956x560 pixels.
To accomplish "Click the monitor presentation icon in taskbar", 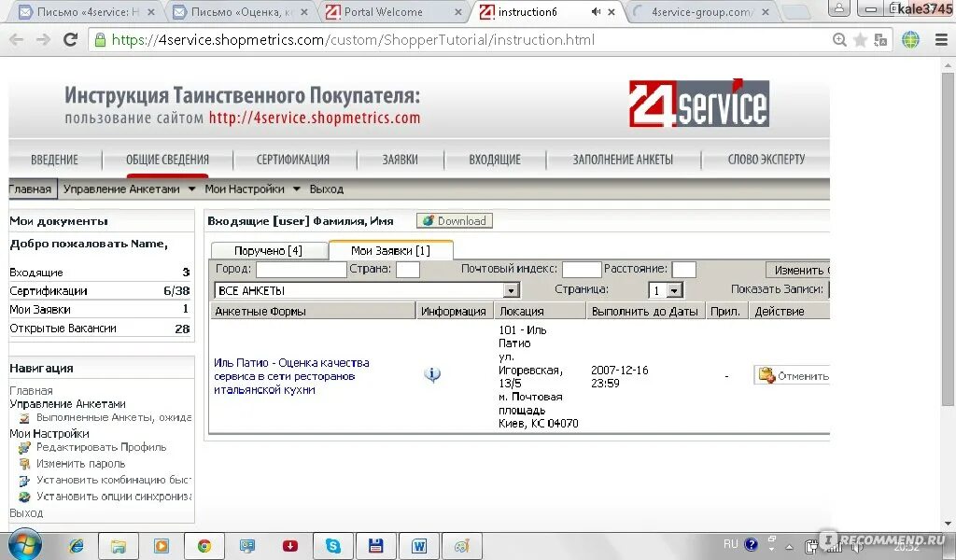I will (246, 545).
